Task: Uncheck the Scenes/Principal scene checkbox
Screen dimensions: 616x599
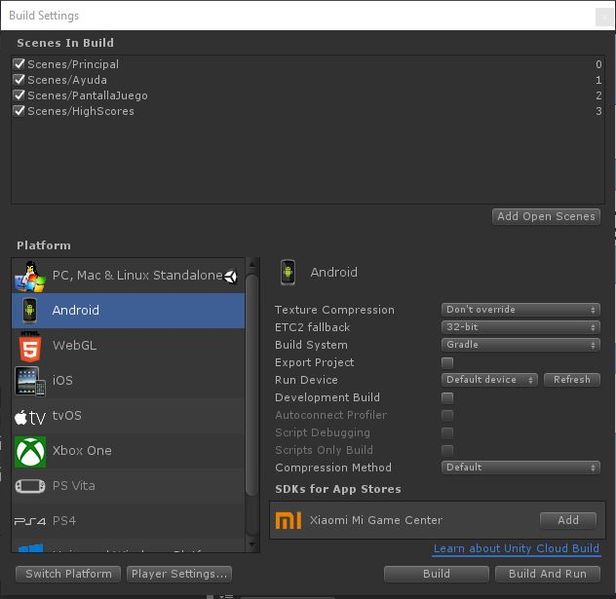Action: point(19,64)
